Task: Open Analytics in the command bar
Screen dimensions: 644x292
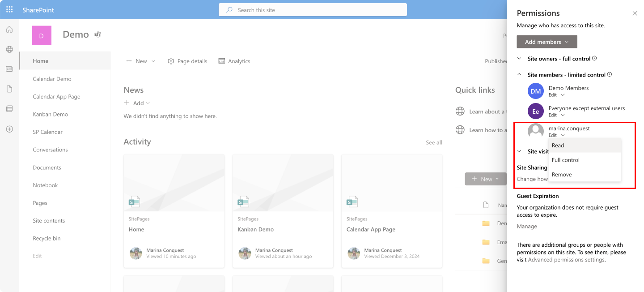Action: 234,61
